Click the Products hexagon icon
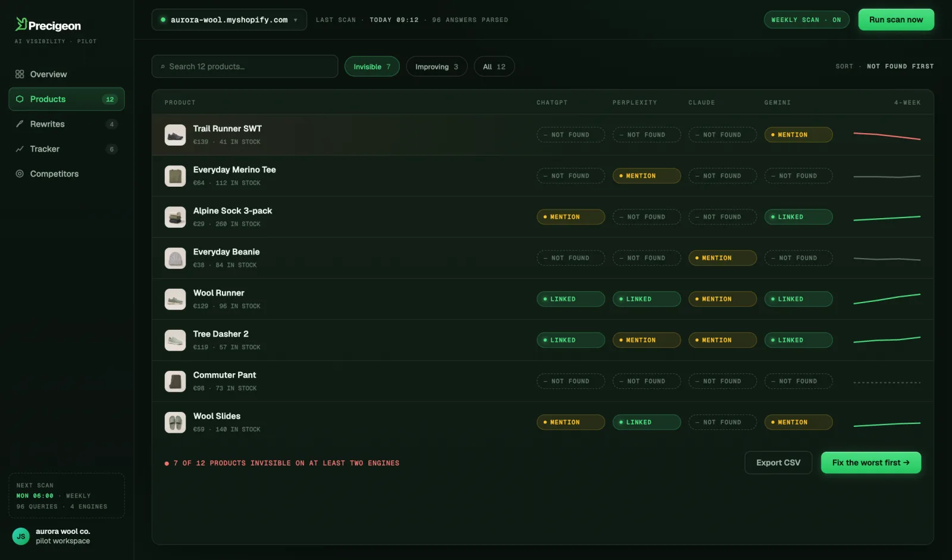This screenshot has height=560, width=952. click(x=20, y=99)
